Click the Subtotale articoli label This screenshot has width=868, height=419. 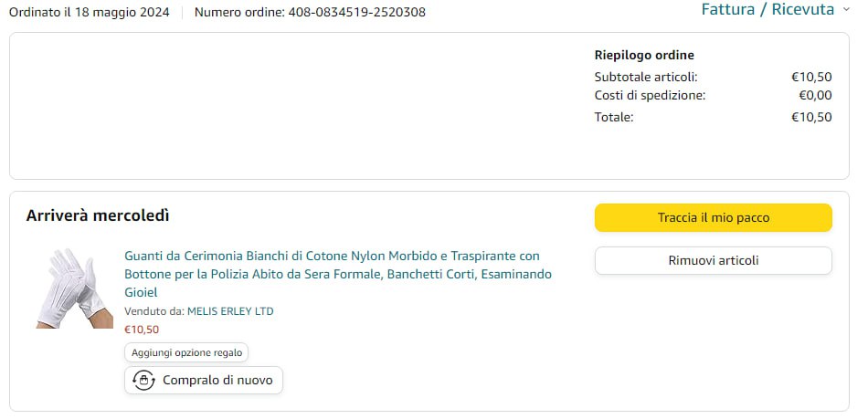click(x=645, y=77)
